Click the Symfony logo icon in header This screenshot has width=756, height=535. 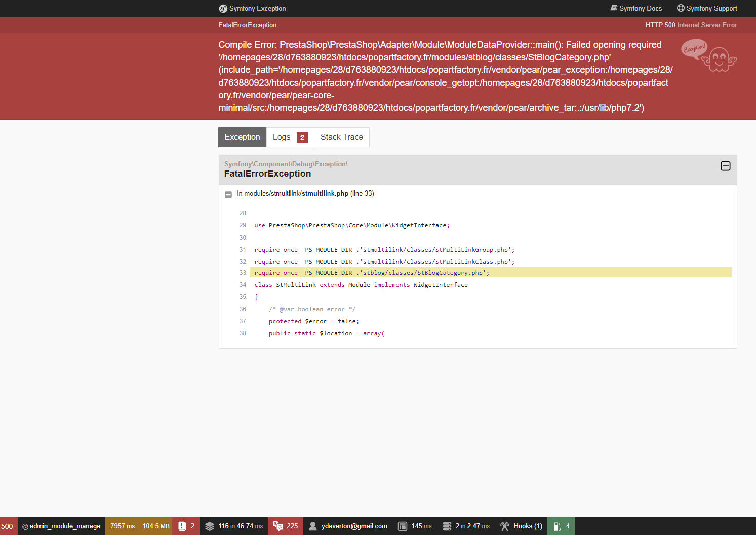click(x=223, y=9)
